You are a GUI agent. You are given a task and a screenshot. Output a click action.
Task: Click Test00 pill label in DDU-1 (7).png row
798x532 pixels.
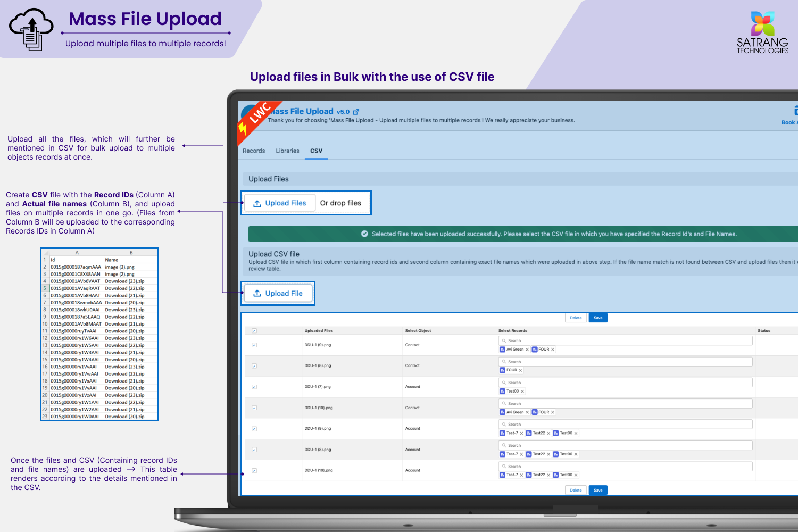[x=512, y=392]
